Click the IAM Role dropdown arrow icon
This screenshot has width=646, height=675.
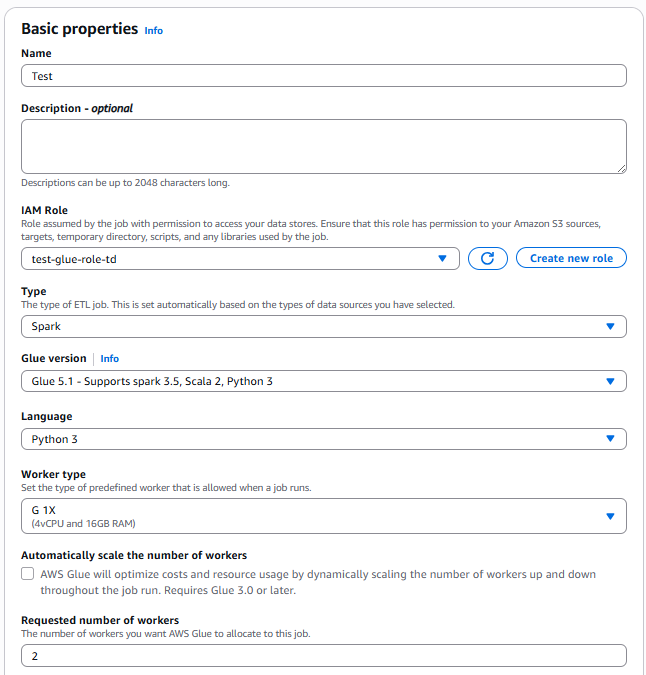(x=442, y=258)
